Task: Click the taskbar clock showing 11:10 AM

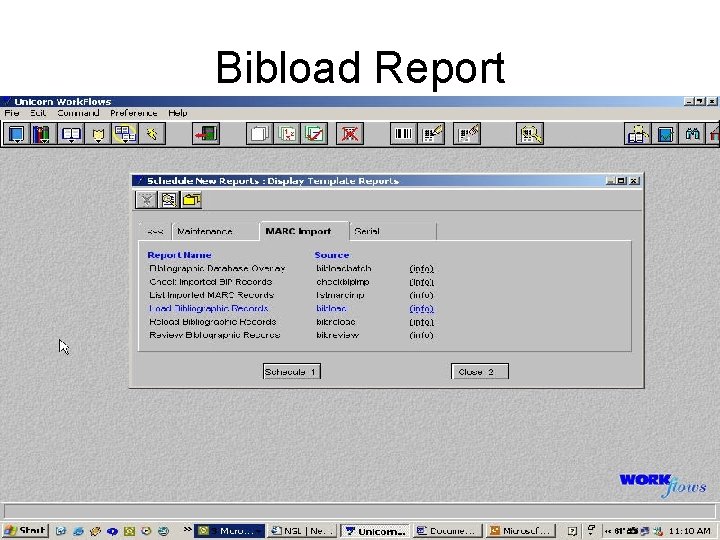Action: [690, 531]
